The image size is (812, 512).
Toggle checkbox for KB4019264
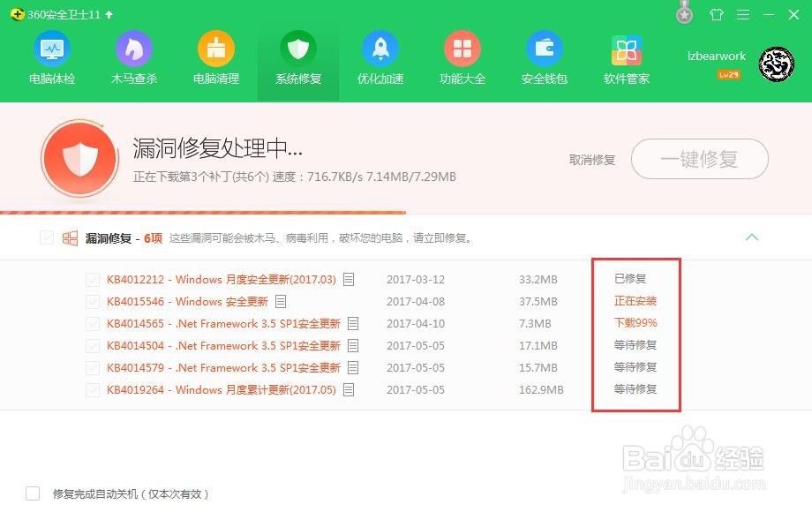click(x=93, y=389)
